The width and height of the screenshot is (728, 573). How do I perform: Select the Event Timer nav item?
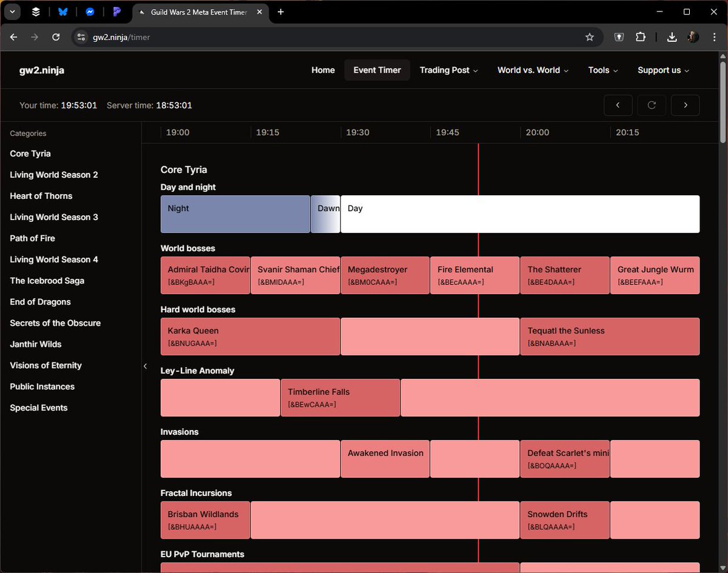(377, 70)
